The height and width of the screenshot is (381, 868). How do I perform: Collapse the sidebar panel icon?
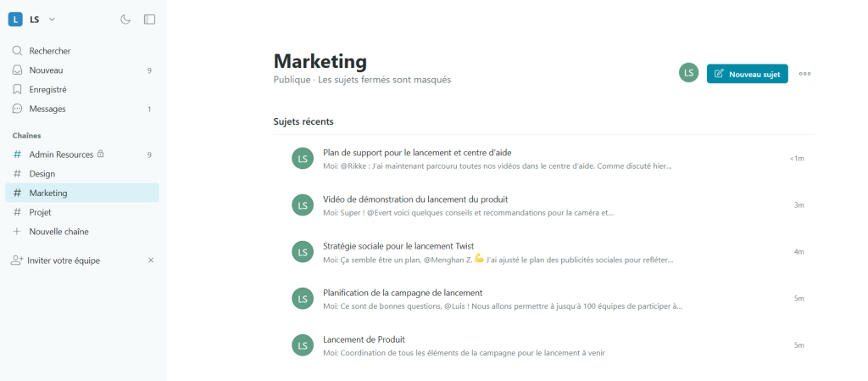[x=149, y=19]
